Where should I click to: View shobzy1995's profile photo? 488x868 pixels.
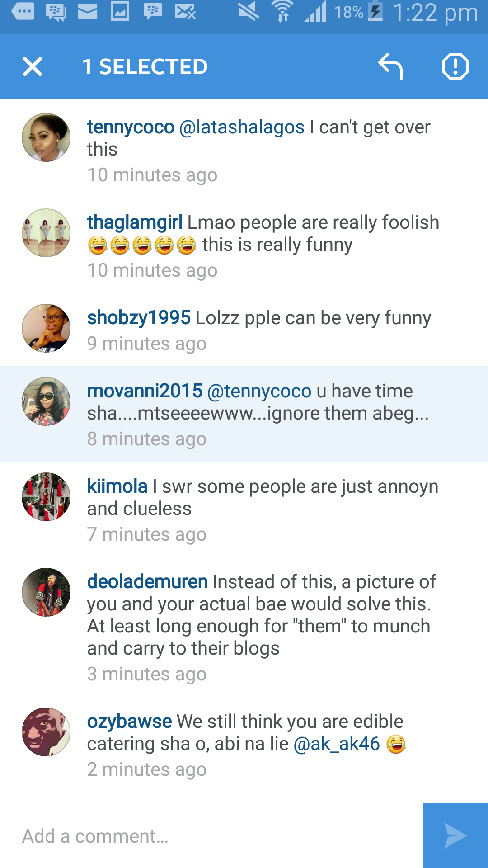click(46, 328)
